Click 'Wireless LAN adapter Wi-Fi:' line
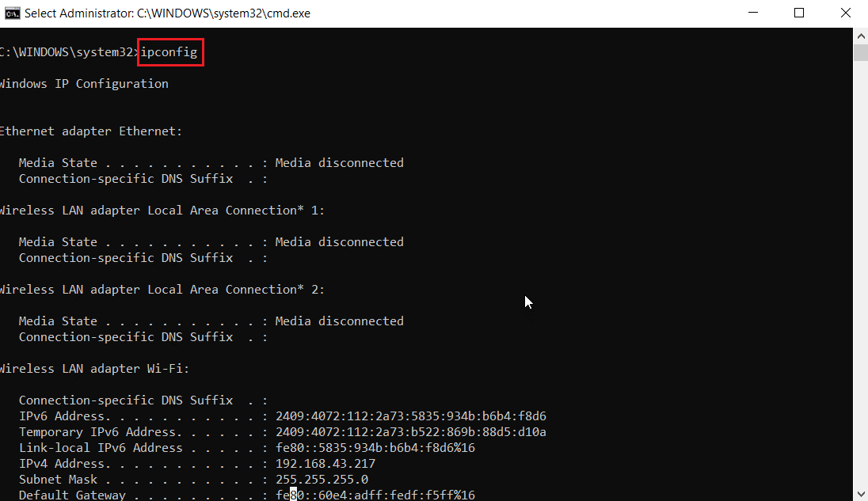This screenshot has width=868, height=501. point(94,368)
